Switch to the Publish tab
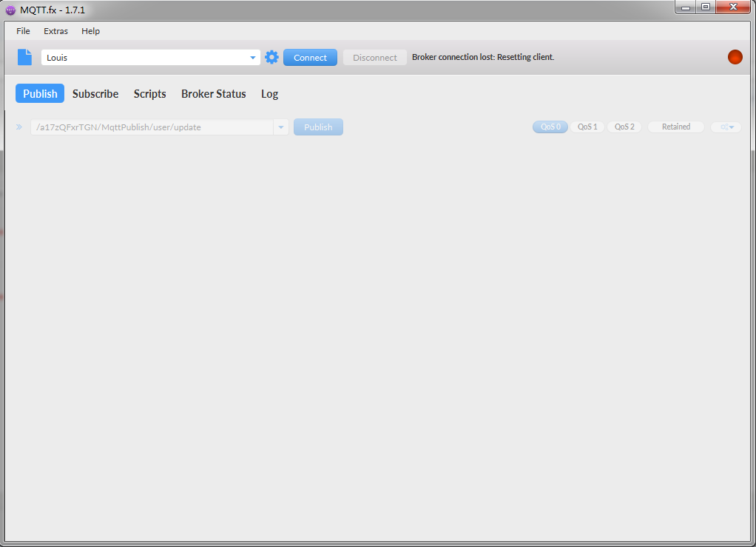756x547 pixels. pos(40,93)
